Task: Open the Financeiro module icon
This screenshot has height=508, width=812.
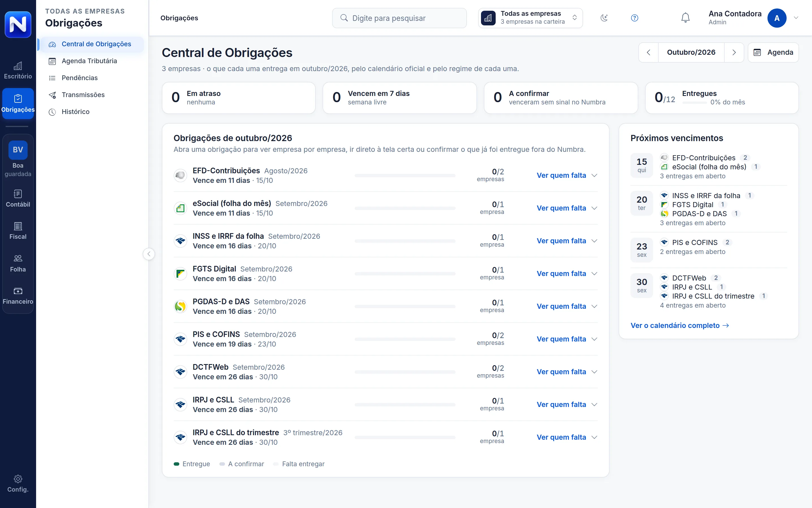Action: pyautogui.click(x=18, y=291)
